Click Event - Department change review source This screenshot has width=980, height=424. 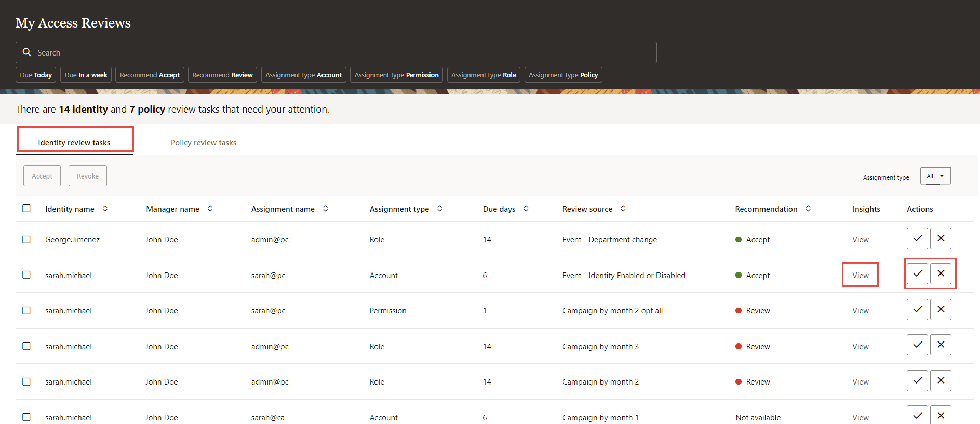coord(610,239)
